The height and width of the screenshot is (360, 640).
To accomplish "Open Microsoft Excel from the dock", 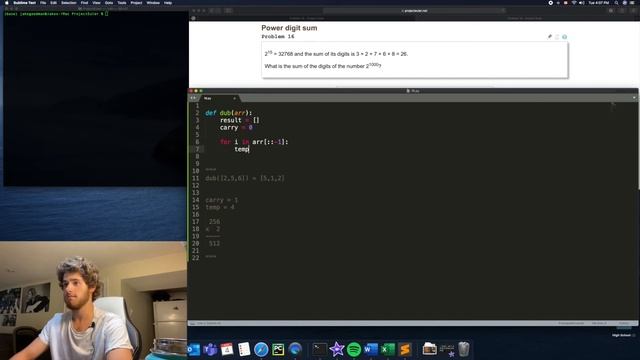I will point(388,349).
